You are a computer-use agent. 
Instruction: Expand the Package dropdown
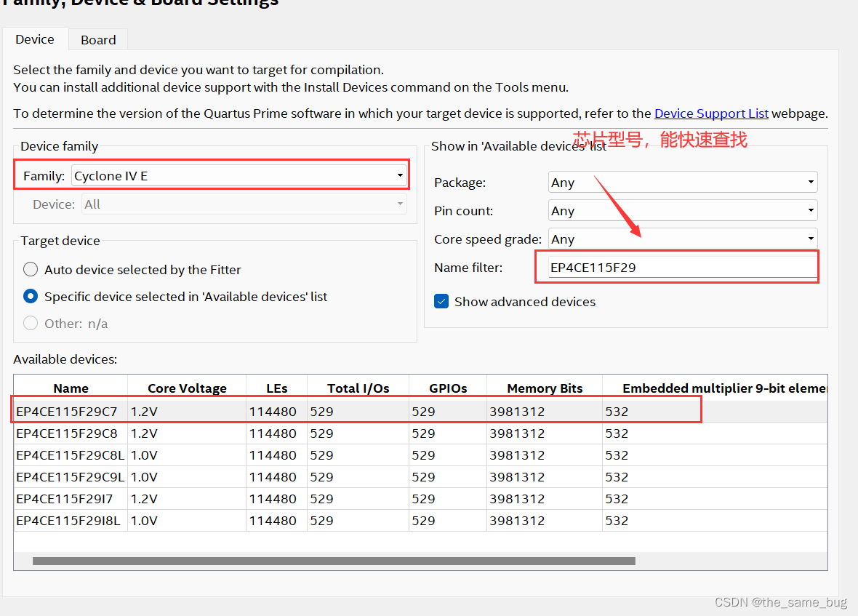pyautogui.click(x=682, y=182)
